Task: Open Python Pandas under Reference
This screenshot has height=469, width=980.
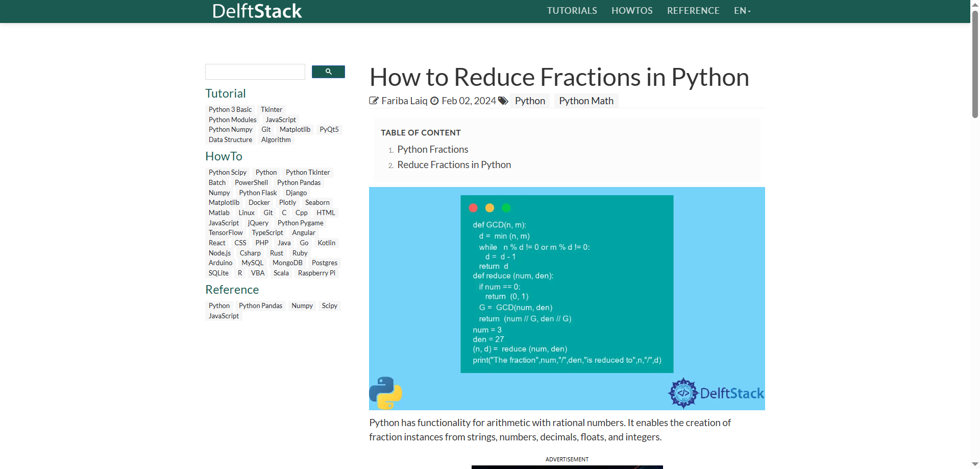Action: point(260,306)
